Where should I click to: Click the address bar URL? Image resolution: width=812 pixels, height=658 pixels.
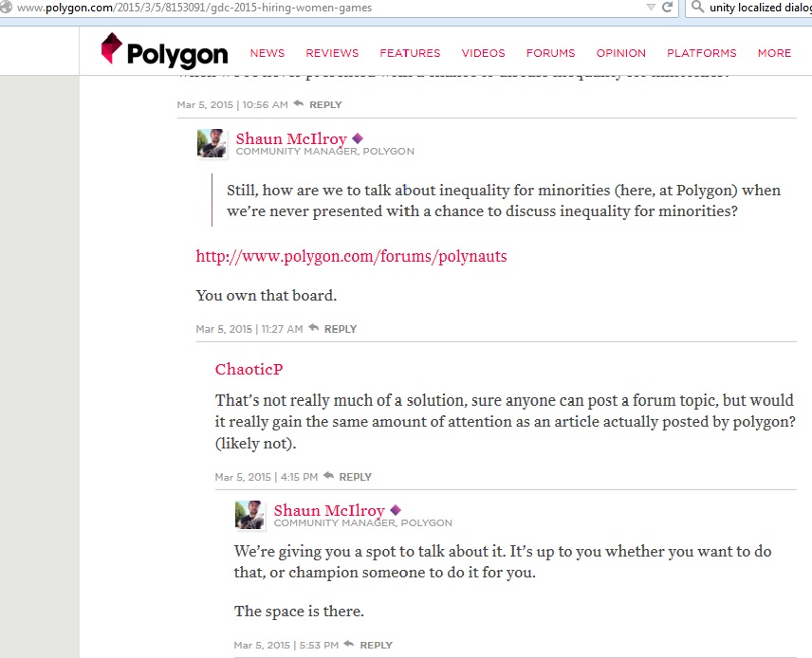194,8
